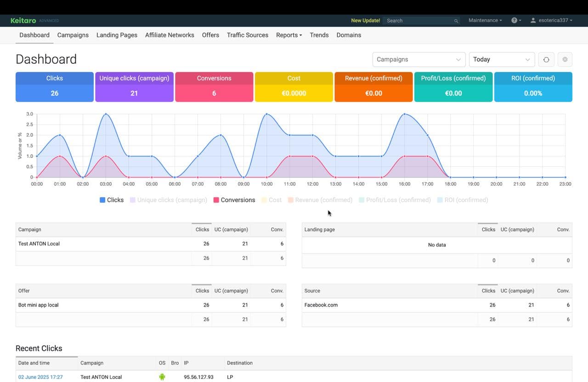Open the 02 June 2025 17:27 click link
Image resolution: width=588 pixels, height=382 pixels.
[x=40, y=377]
